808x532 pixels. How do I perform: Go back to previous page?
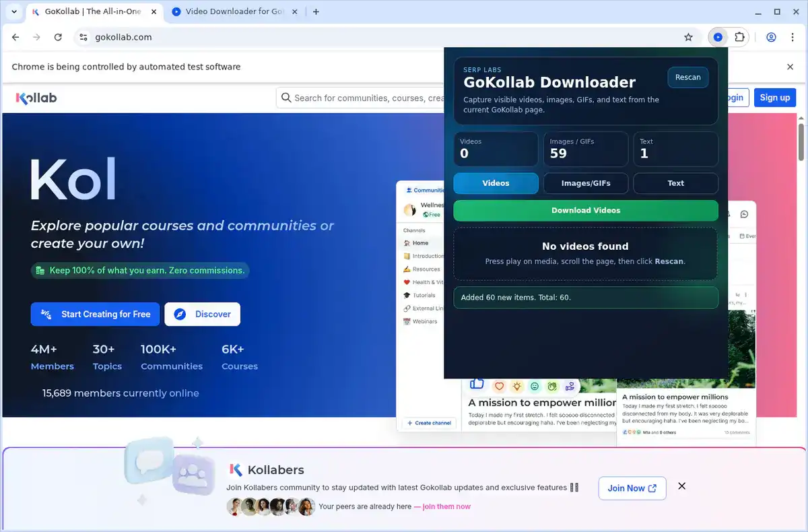point(15,38)
